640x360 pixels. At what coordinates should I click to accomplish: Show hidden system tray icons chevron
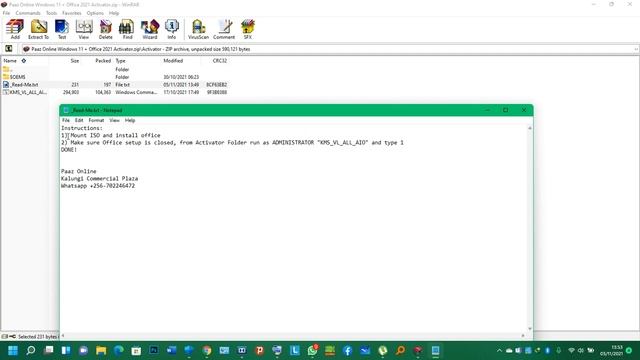[x=499, y=350]
